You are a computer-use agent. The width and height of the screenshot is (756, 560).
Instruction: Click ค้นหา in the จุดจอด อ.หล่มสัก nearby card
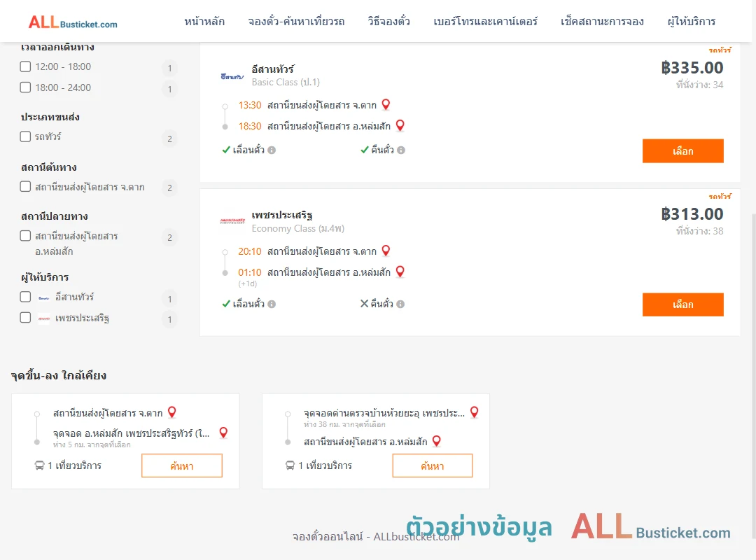[x=182, y=465]
